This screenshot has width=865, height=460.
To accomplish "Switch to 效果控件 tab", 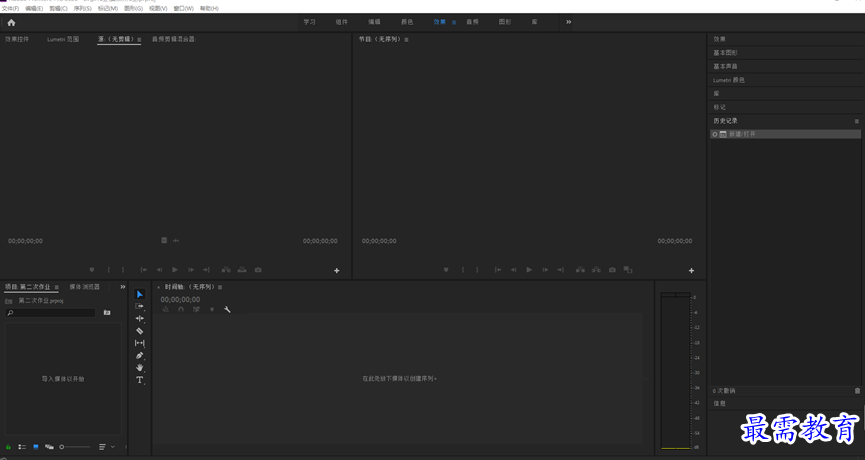I will 17,39.
